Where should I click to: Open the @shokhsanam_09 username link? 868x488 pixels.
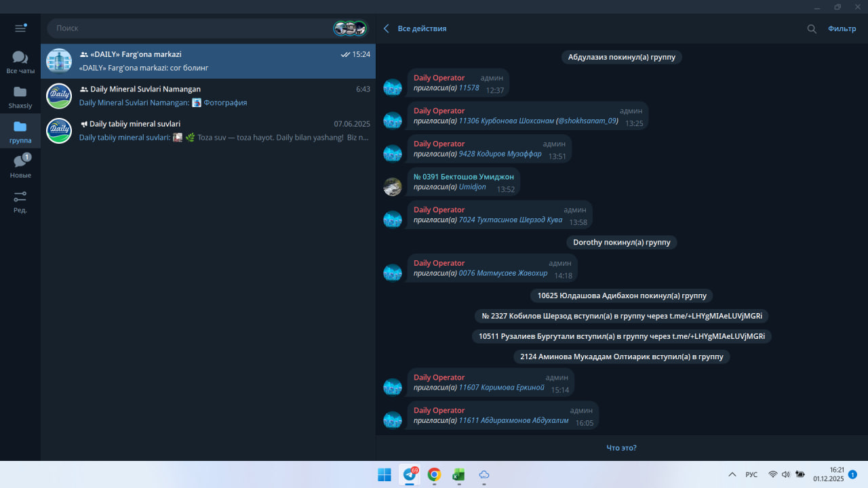click(x=587, y=121)
